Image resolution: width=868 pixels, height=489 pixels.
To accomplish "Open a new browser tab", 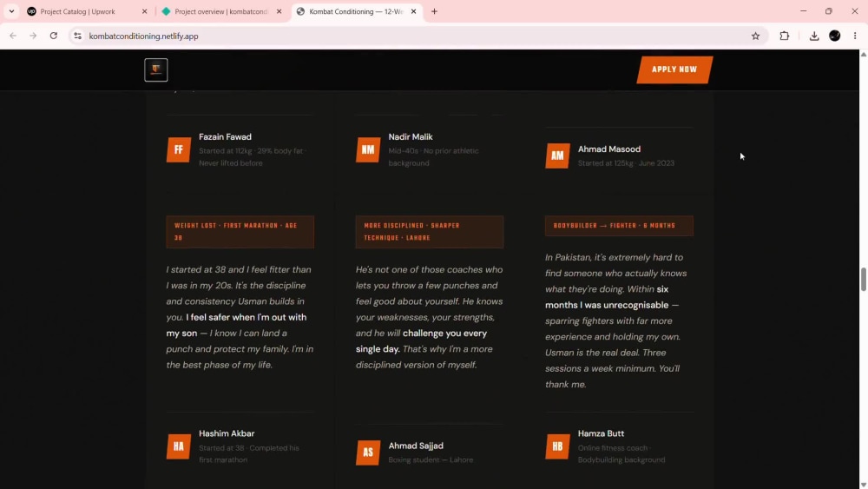I will (435, 11).
